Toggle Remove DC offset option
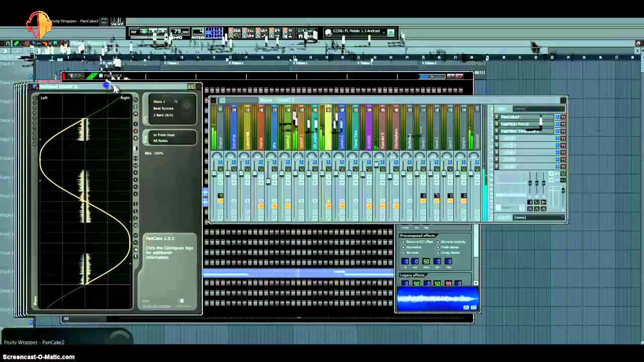The width and height of the screenshot is (644, 362). [x=418, y=242]
